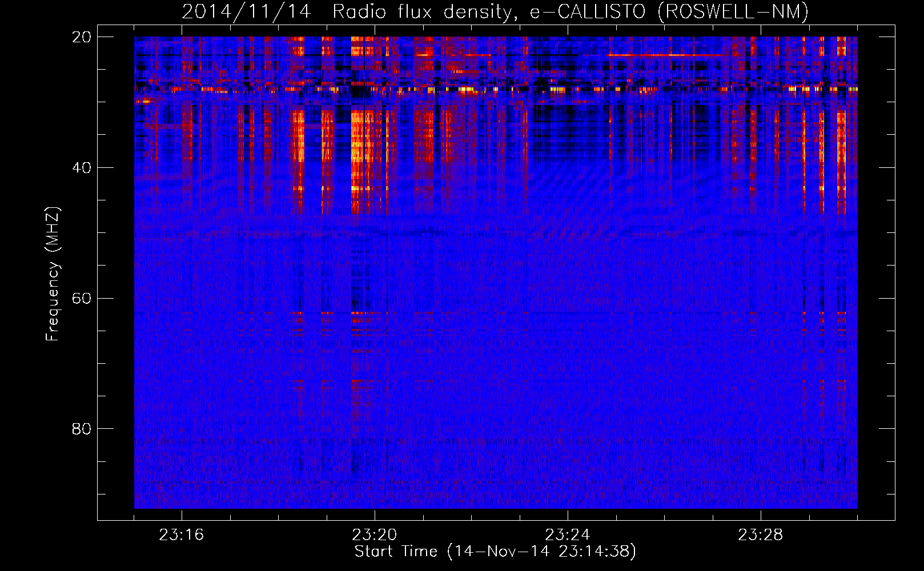Screen dimensions: 924x571
Task: Click the '23:20' time tick label
Action: 375,535
